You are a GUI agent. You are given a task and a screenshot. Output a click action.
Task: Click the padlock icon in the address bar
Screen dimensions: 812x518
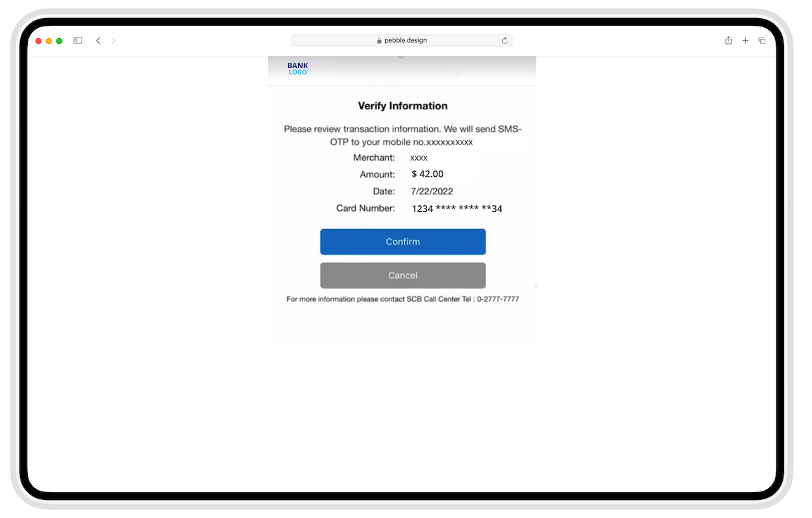pyautogui.click(x=380, y=41)
